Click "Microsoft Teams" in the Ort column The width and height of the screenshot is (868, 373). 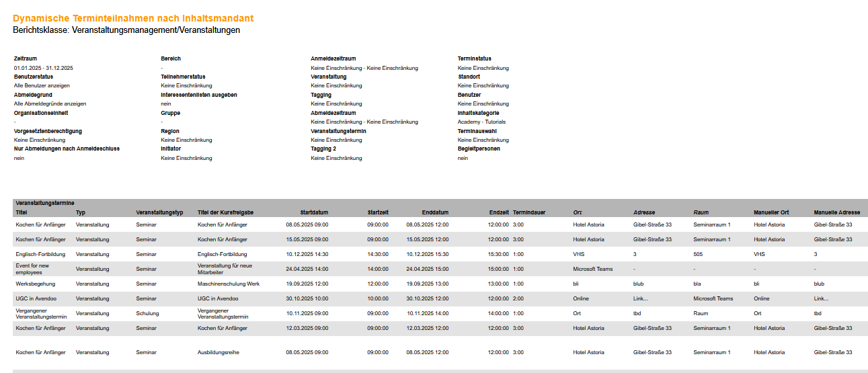[592, 269]
